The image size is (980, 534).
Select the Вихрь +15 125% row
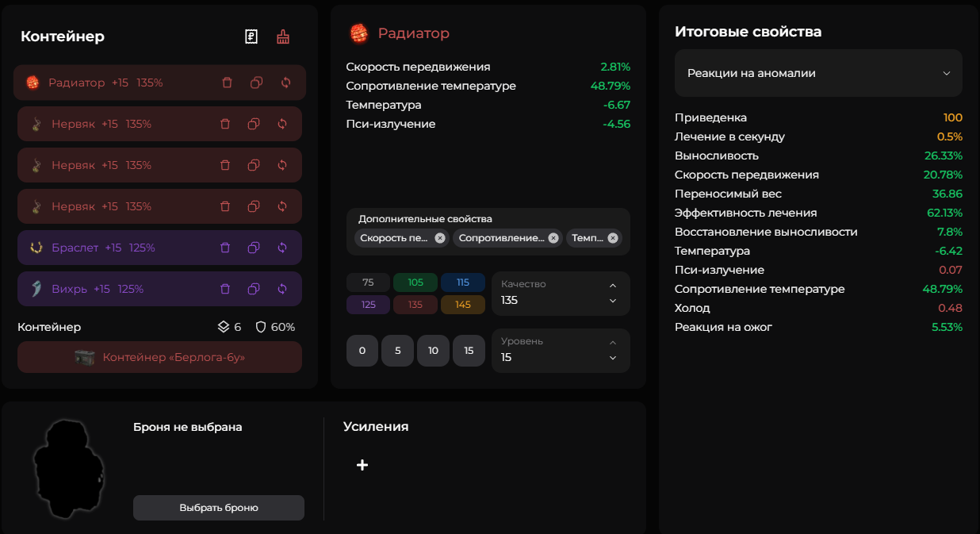pos(159,289)
